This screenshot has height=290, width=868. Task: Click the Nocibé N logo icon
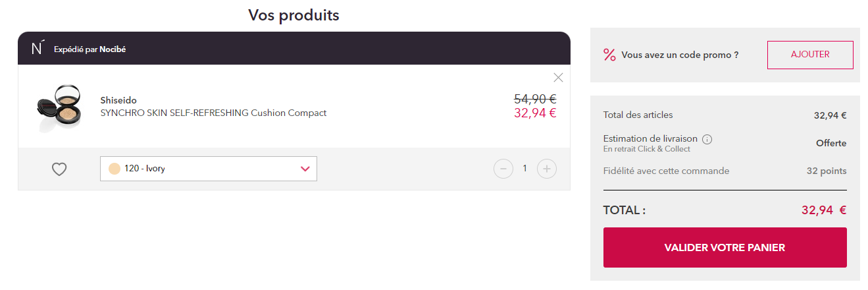38,48
